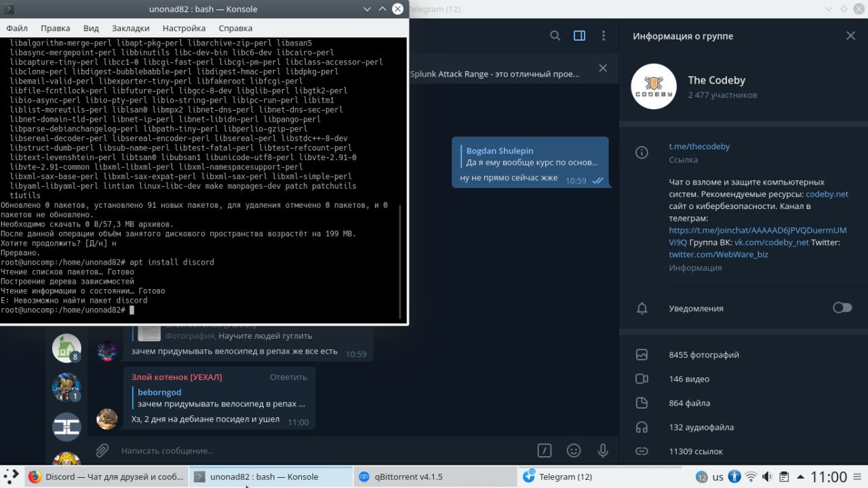Expand the hidden system tray icons arrow

click(800, 477)
